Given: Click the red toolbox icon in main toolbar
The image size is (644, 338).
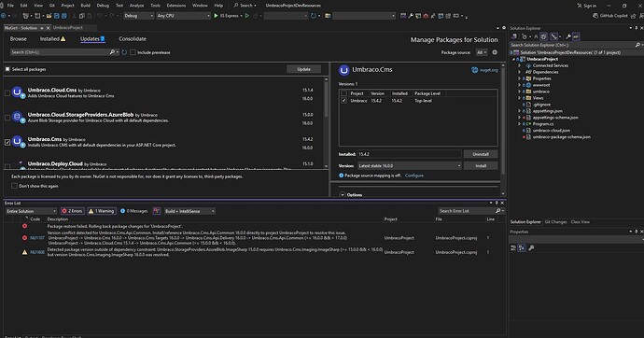Looking at the screenshot, I should coord(426,16).
